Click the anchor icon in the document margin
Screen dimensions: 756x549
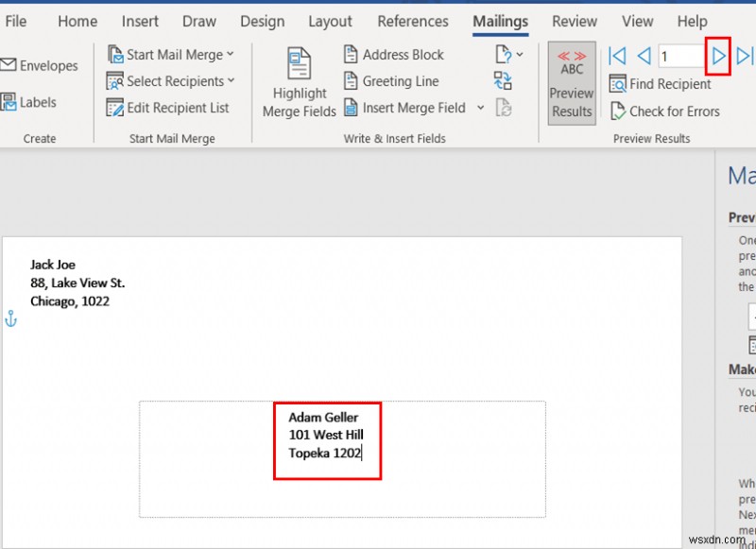(10, 319)
